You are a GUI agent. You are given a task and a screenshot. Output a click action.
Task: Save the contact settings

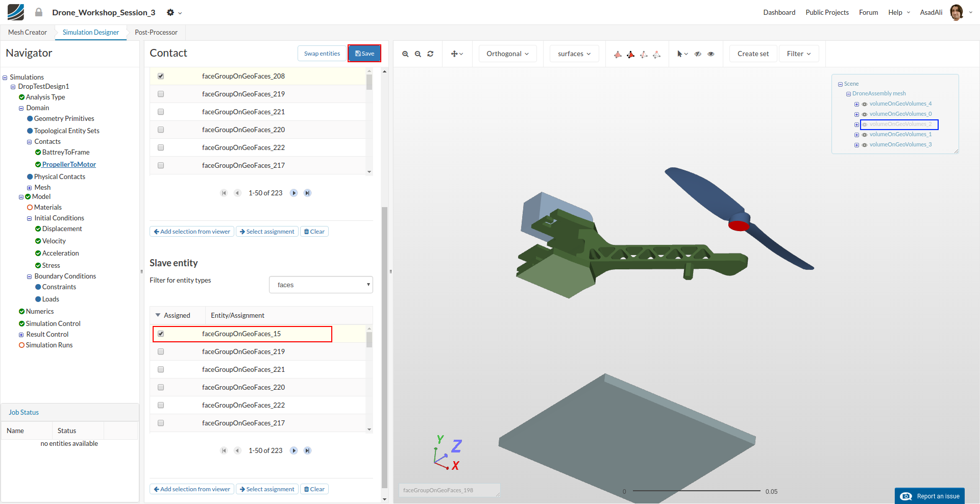pyautogui.click(x=364, y=54)
